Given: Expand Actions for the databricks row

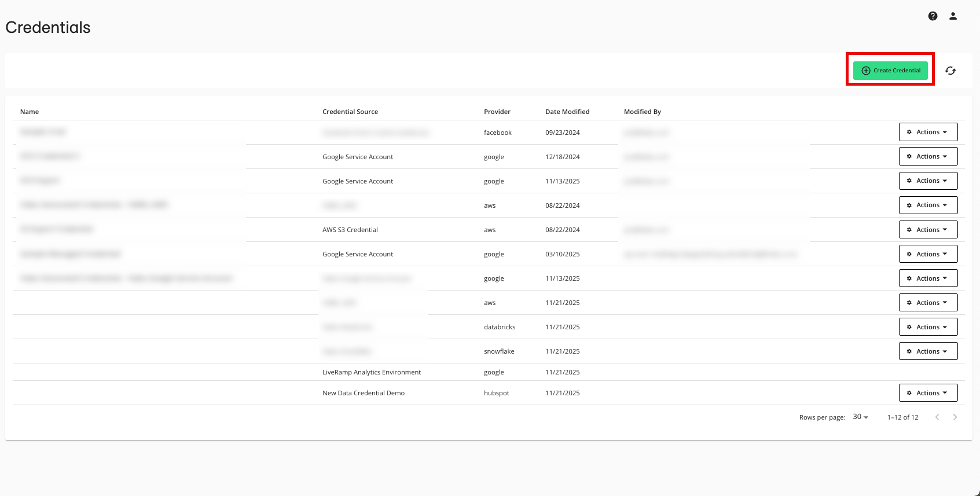Looking at the screenshot, I should click(928, 327).
